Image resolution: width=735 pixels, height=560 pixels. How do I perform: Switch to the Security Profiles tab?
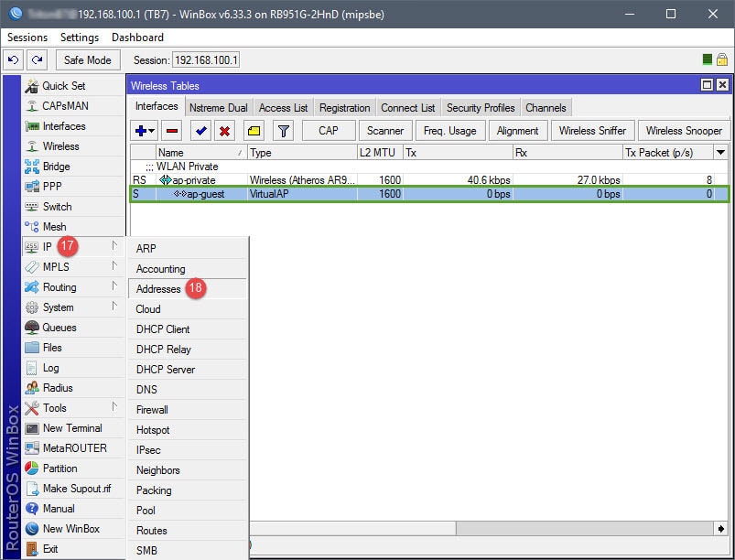coord(481,108)
